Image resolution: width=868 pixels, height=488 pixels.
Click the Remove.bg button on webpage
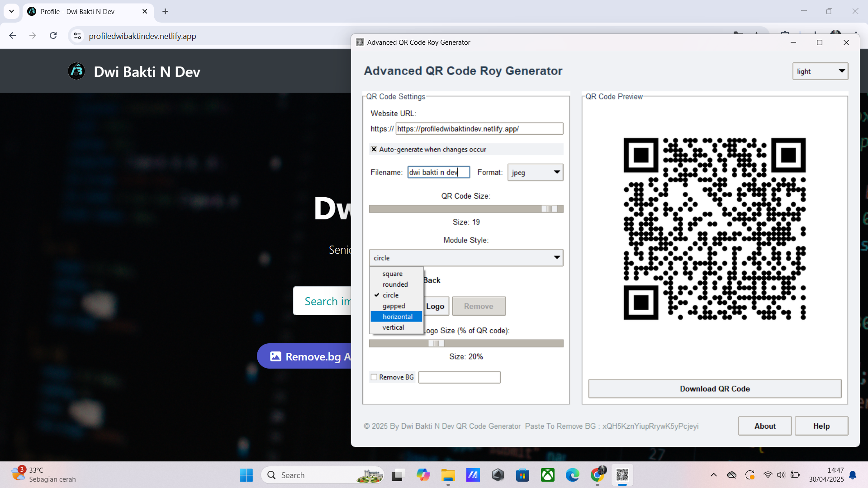[304, 356]
